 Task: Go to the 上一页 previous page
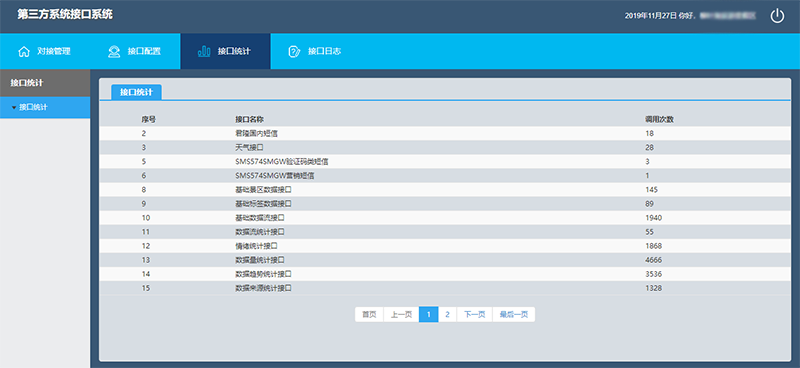(x=401, y=314)
